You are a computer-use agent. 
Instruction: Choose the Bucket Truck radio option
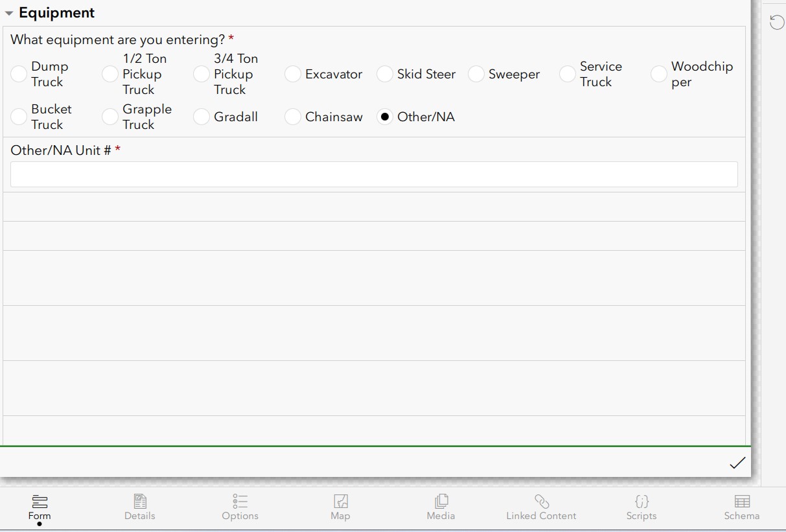point(19,117)
